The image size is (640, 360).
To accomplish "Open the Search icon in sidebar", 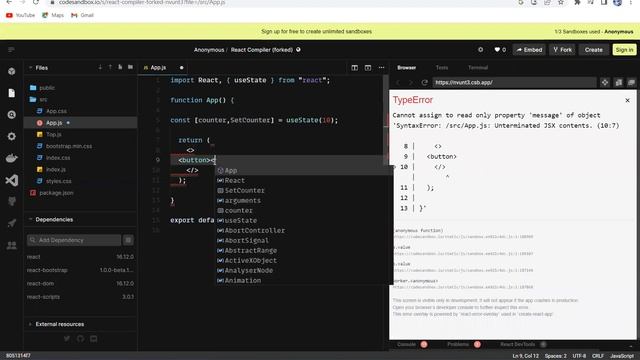I will [11, 115].
